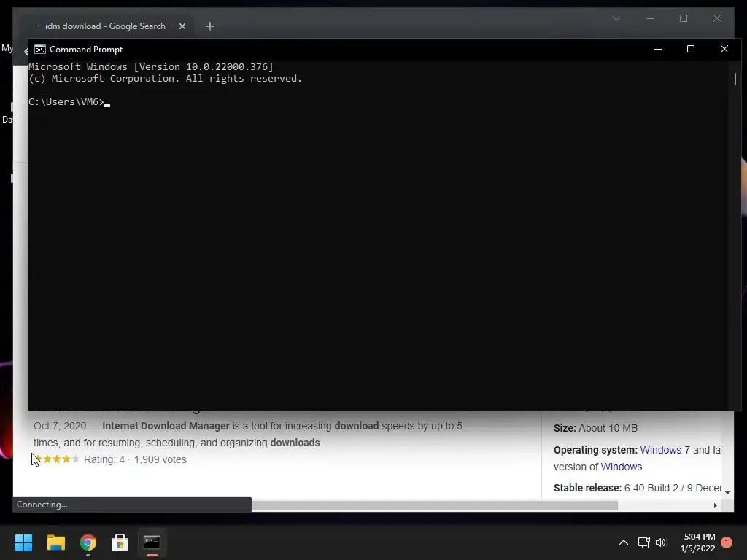Image resolution: width=747 pixels, height=560 pixels.
Task: Click the 'Size: About 10 MB' text
Action: tap(595, 428)
